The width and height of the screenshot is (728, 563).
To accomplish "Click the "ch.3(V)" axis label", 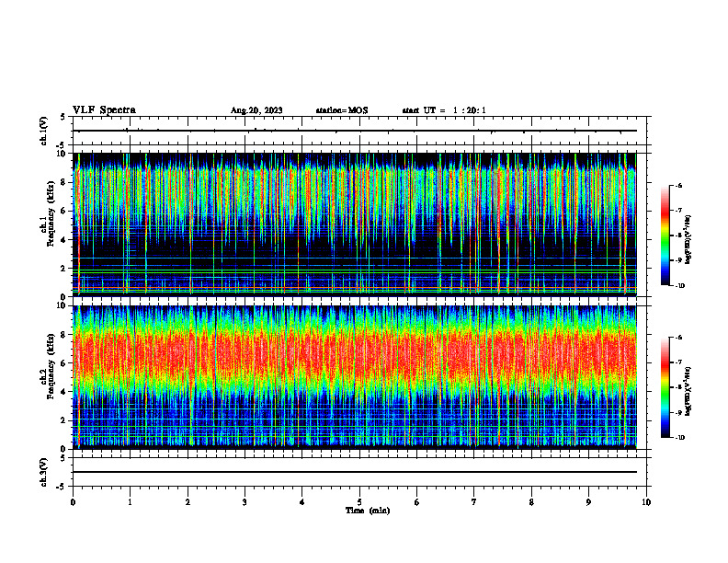I will pos(44,472).
